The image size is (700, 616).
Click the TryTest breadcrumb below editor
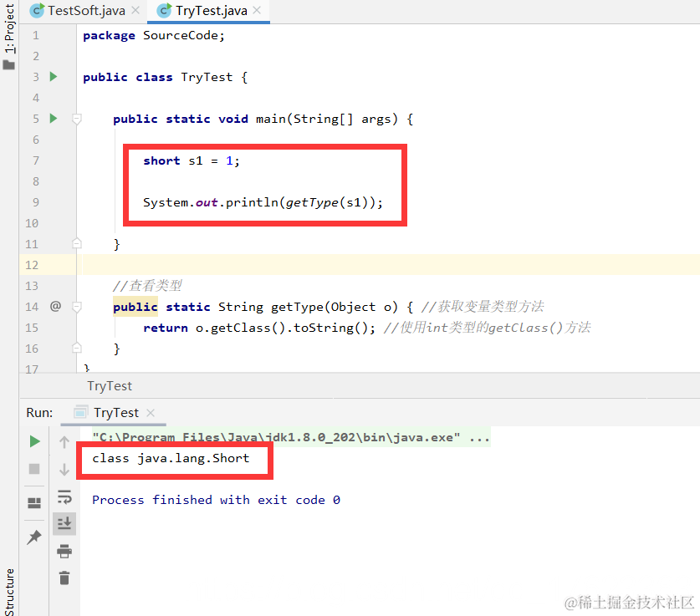(110, 386)
